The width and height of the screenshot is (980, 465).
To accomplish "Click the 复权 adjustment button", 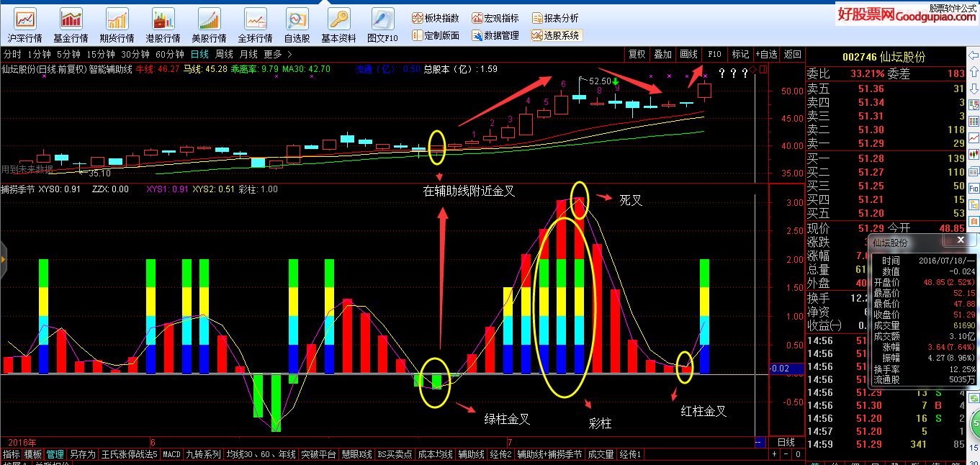I will coord(637,54).
